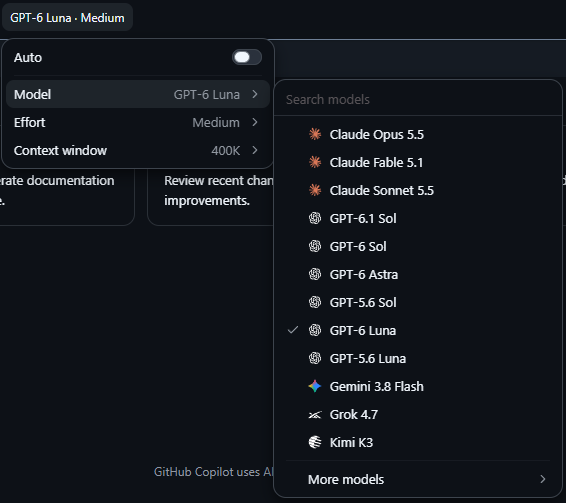The image size is (566, 503).
Task: Open the generate documentation suggestion card
Action: (x=67, y=197)
